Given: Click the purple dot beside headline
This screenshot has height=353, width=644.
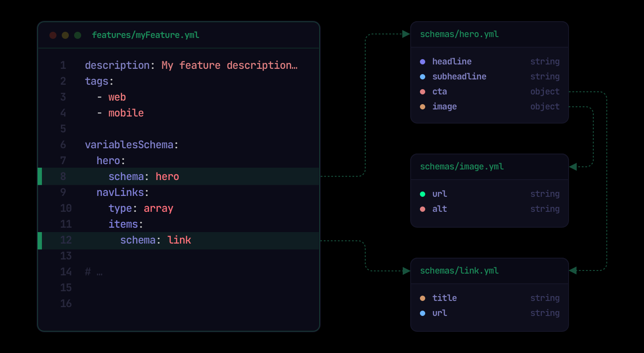Looking at the screenshot, I should coord(423,62).
